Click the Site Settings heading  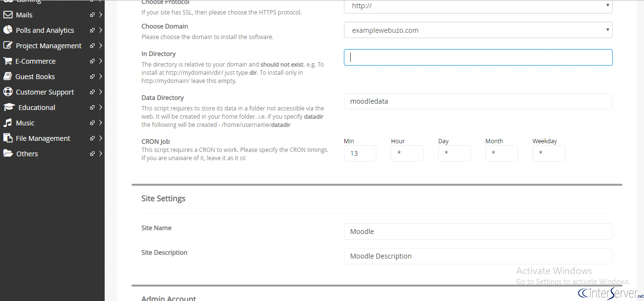coord(164,198)
